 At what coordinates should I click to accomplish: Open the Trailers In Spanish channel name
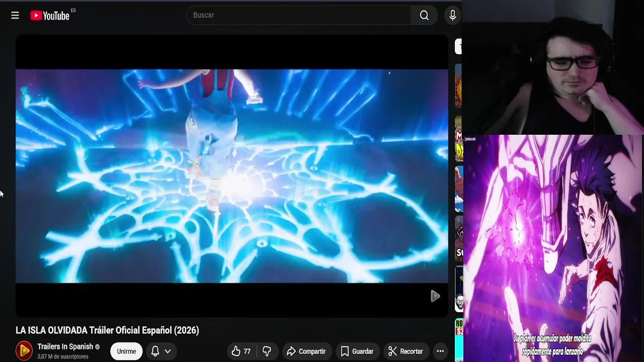click(x=65, y=346)
